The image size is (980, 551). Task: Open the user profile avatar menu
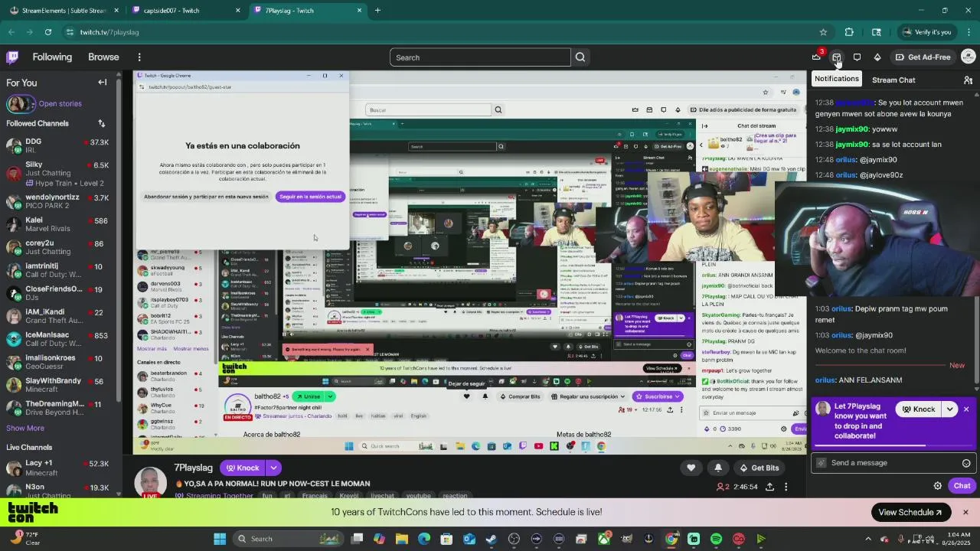click(968, 57)
